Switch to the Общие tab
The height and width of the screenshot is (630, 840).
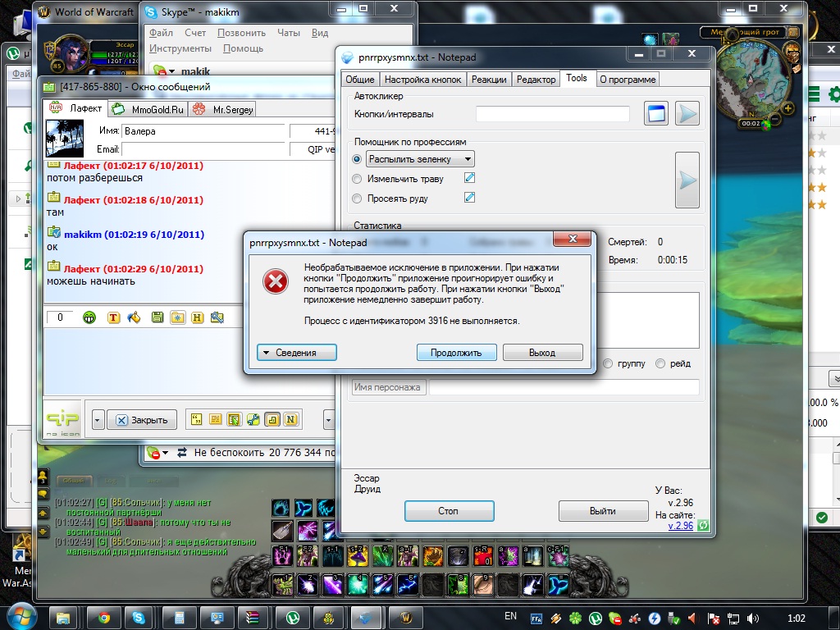tap(360, 80)
